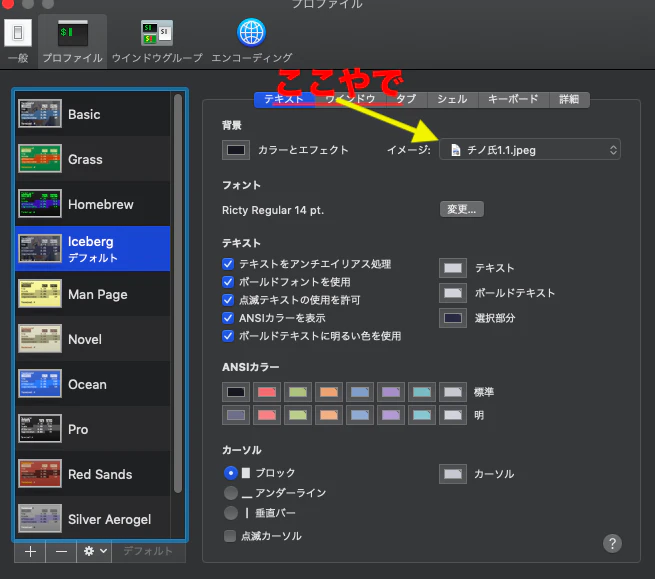Switch to the キーボード tab
Image resolution: width=655 pixels, height=579 pixels.
513,100
